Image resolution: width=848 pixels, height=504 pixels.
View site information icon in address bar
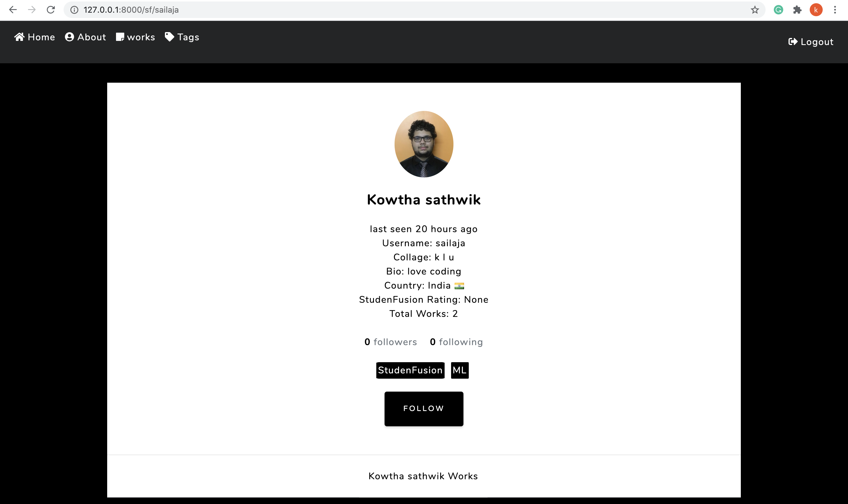tap(74, 10)
